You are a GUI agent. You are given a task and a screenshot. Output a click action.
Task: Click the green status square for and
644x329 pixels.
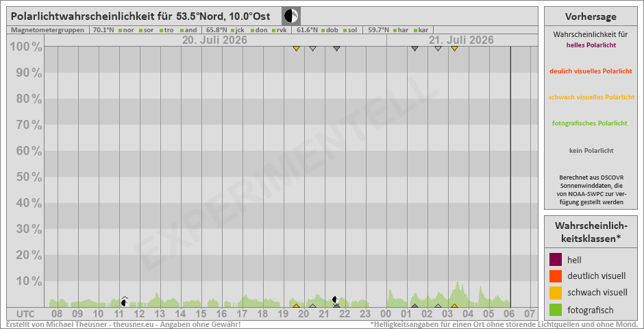[182, 30]
